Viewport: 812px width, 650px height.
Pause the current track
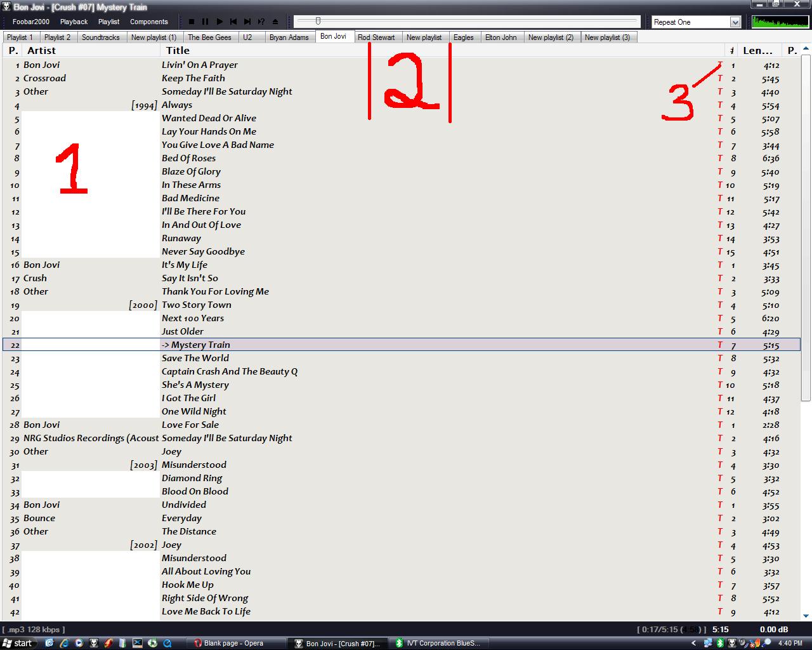point(206,22)
